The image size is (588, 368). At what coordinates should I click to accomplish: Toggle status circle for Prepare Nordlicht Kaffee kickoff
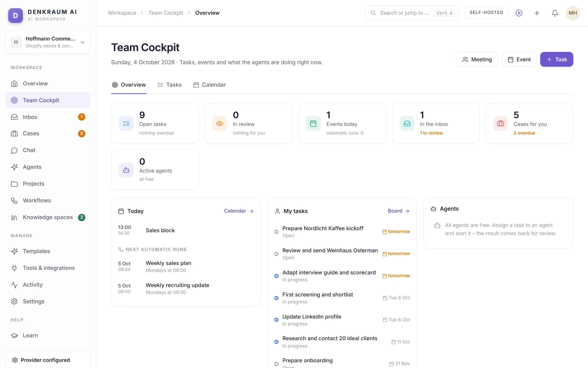click(276, 232)
